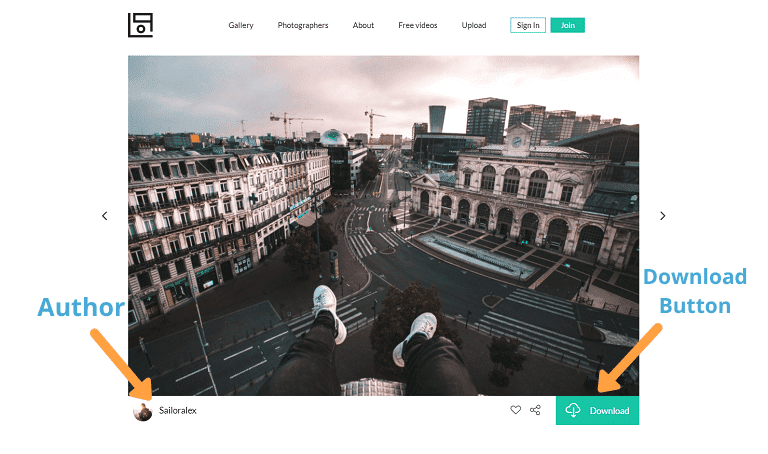
Task: Like the photo with heart icon
Action: (x=516, y=410)
